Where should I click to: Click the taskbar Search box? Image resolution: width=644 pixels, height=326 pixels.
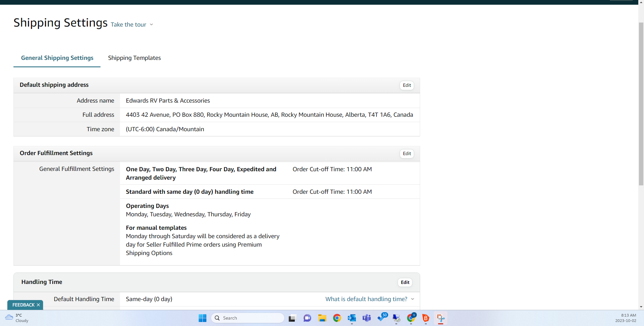248,318
